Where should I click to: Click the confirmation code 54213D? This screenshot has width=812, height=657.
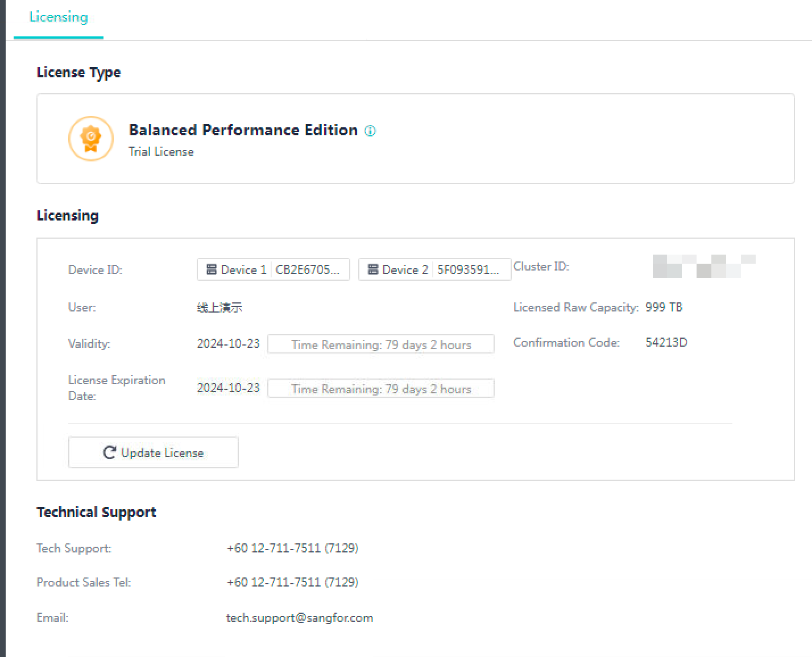666,343
